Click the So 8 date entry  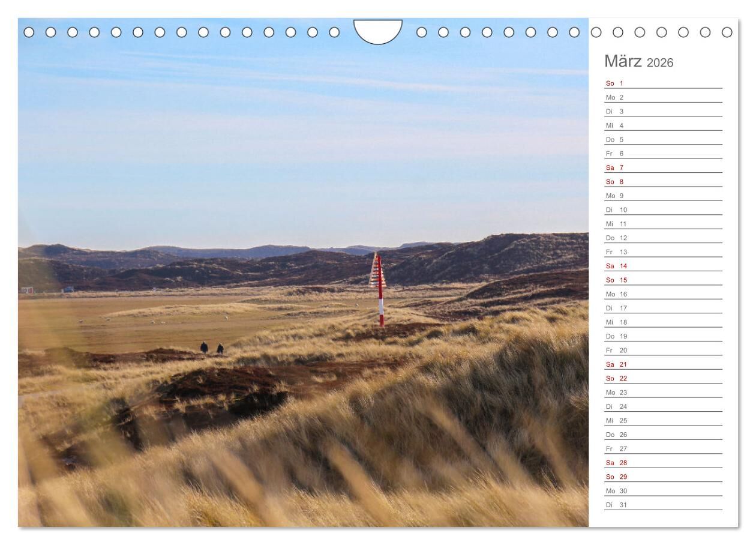(663, 182)
